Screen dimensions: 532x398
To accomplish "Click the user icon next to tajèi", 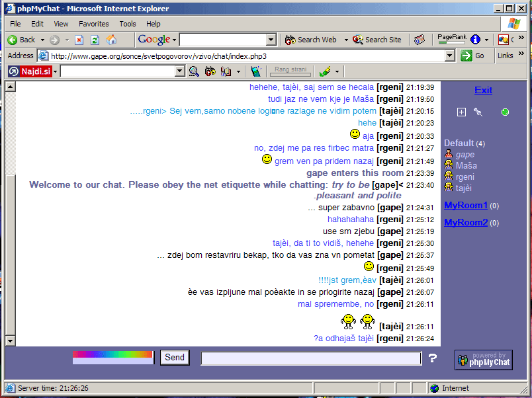I will pyautogui.click(x=449, y=188).
